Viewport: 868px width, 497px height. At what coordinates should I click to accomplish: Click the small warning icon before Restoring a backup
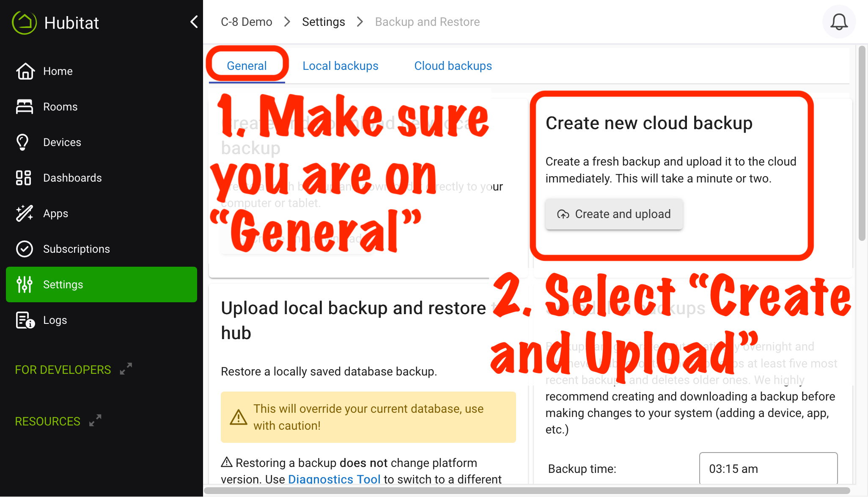click(227, 462)
